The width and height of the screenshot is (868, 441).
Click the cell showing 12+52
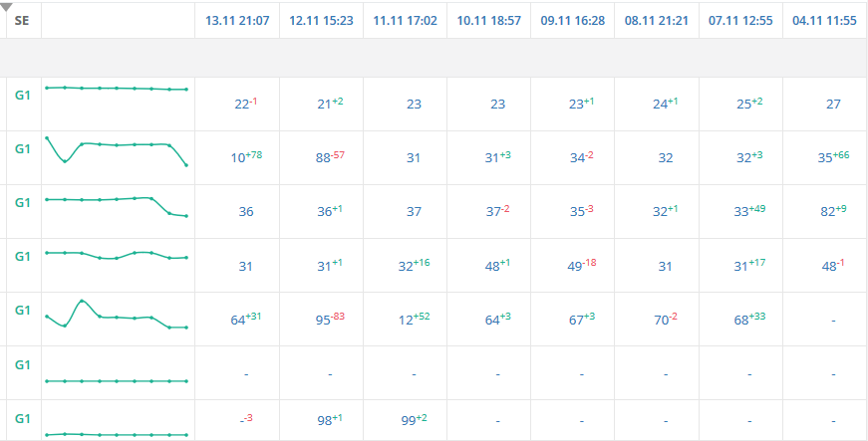[415, 319]
